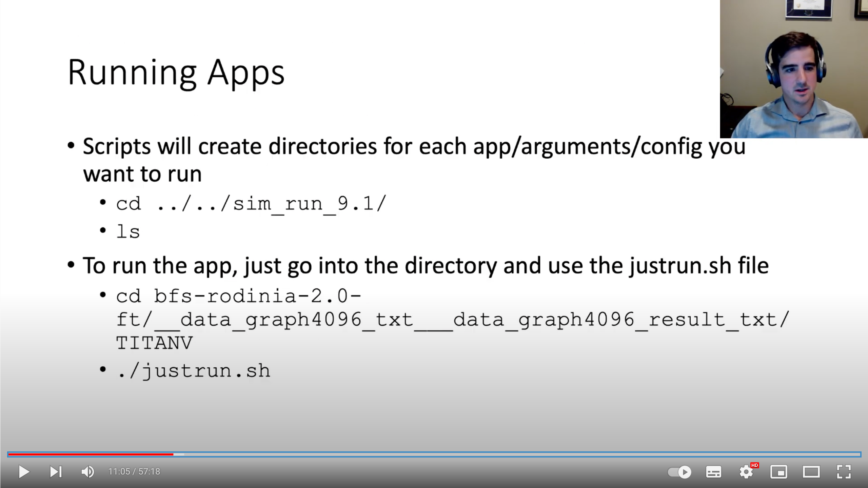
Task: Click the Running Apps slide title
Action: point(176,72)
